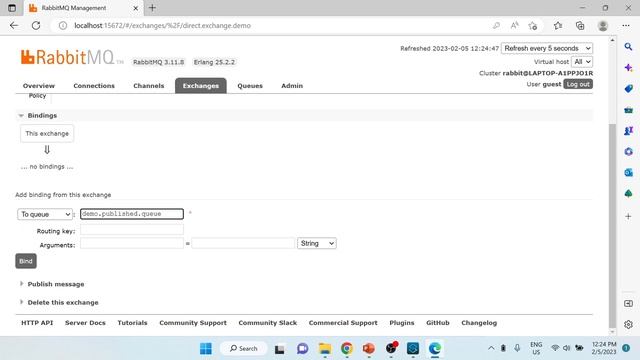
Task: Open the Server Docs link
Action: [85, 323]
